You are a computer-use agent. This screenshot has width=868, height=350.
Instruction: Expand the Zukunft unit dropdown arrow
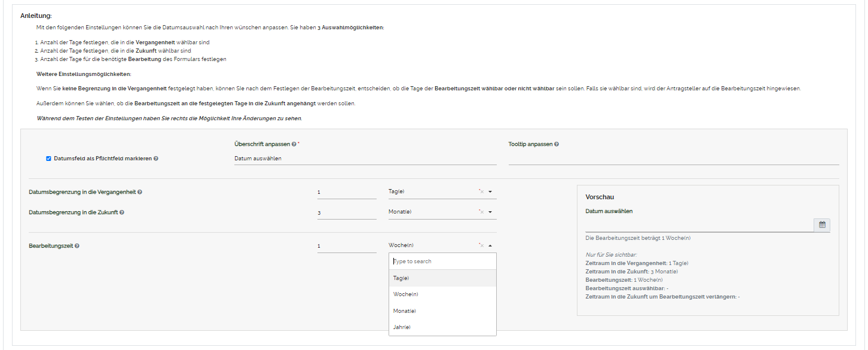click(490, 212)
